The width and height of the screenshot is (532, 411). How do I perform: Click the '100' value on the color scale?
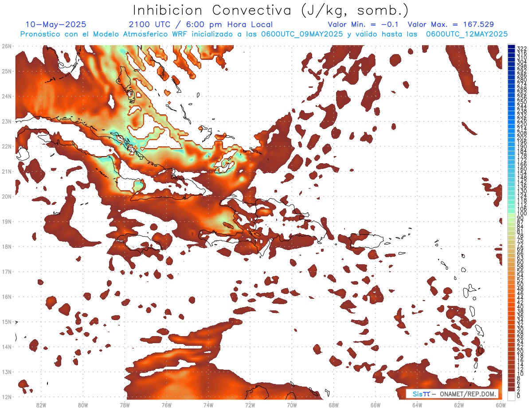click(x=522, y=214)
